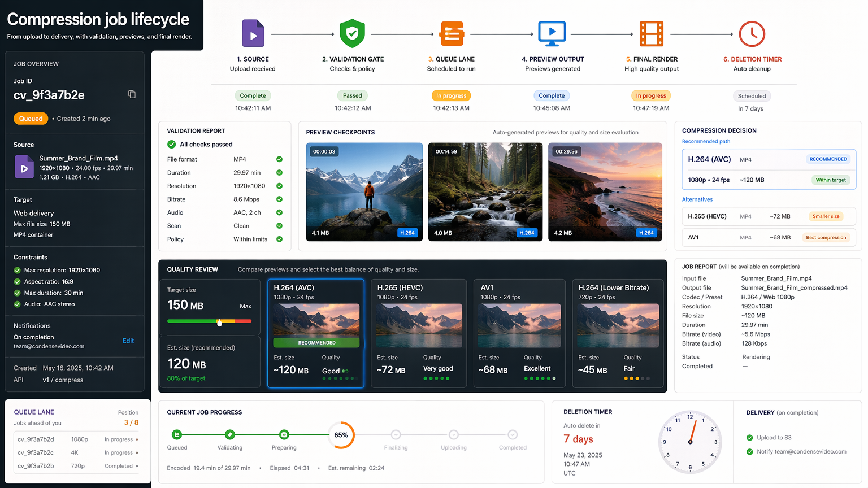Screen dimensions: 868x488
Task: Select the H.264 (Lower Bitrate) card
Action: point(618,333)
